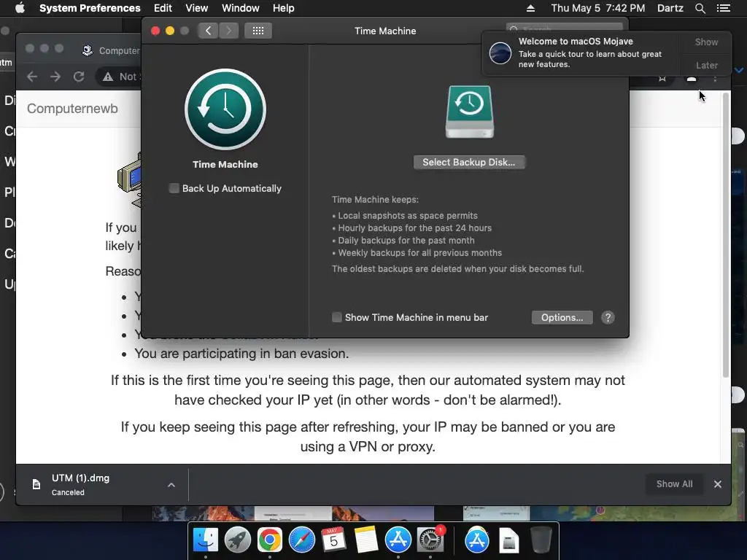The height and width of the screenshot is (560, 747).
Task: Open the Edit menu
Action: click(163, 8)
